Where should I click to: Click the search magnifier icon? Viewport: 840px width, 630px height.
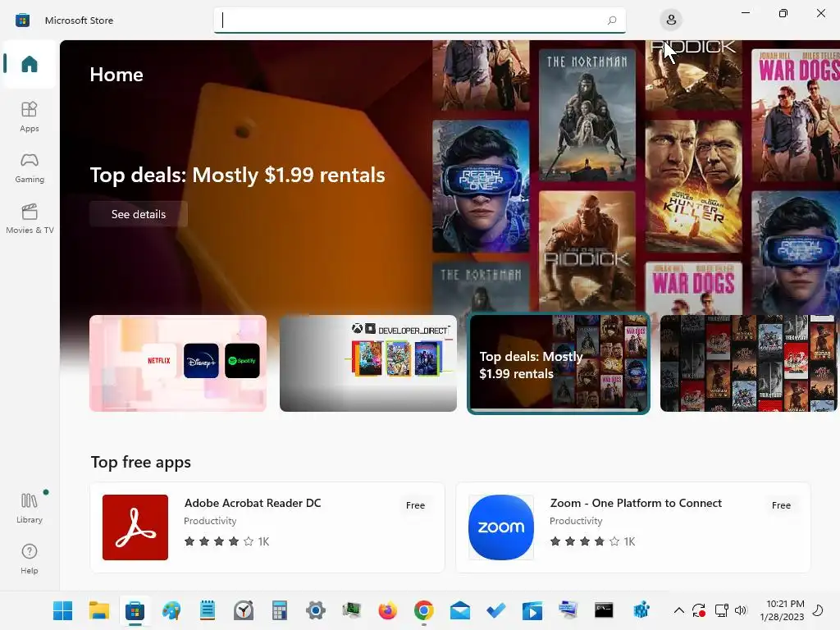click(x=612, y=21)
